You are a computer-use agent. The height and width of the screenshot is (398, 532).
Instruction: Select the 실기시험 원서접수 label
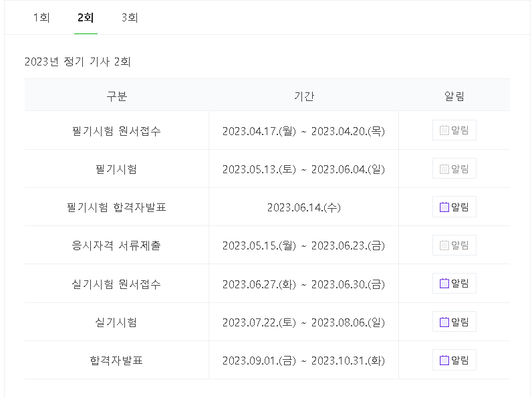(116, 284)
